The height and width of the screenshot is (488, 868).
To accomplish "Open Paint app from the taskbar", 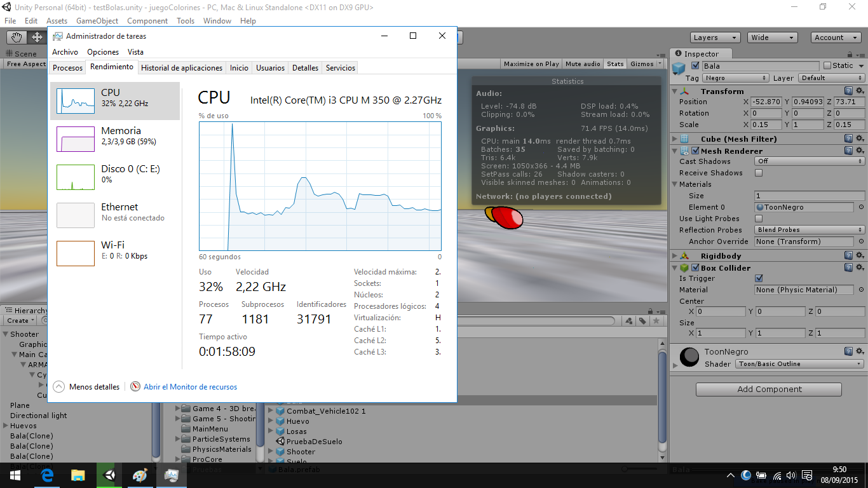I will (x=140, y=475).
